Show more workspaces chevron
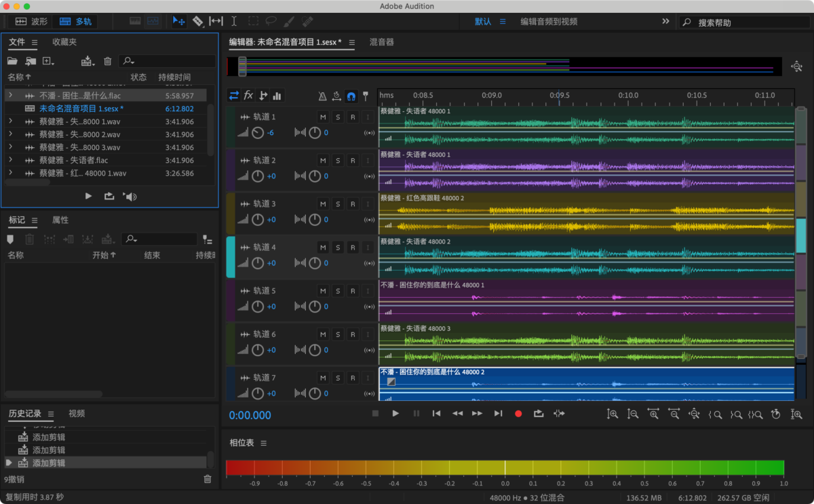The height and width of the screenshot is (504, 814). pyautogui.click(x=665, y=21)
